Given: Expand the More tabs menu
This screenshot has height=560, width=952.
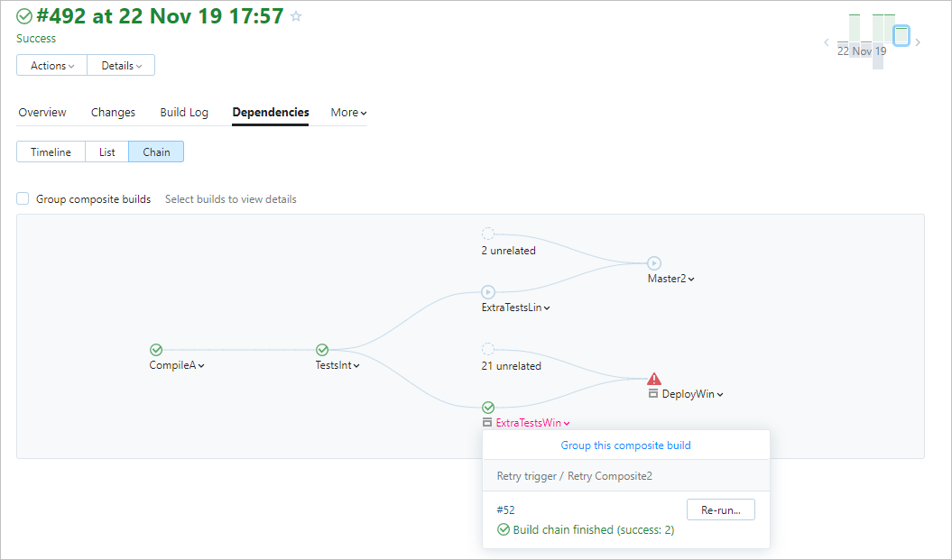Looking at the screenshot, I should 348,113.
